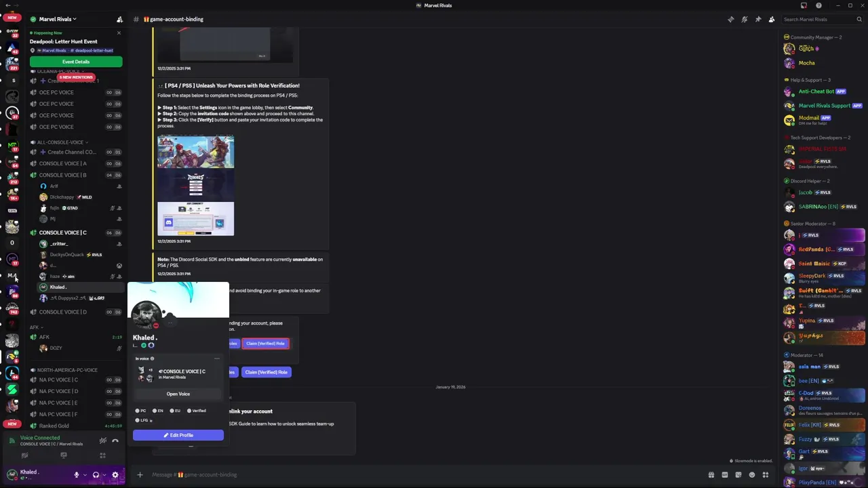Turn on camera in voice panel

[24, 455]
